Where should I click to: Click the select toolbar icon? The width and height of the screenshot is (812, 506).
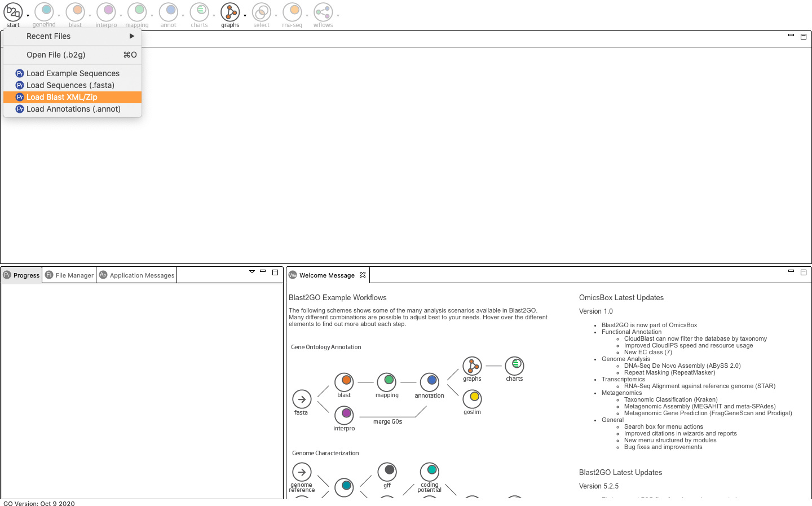point(261,12)
